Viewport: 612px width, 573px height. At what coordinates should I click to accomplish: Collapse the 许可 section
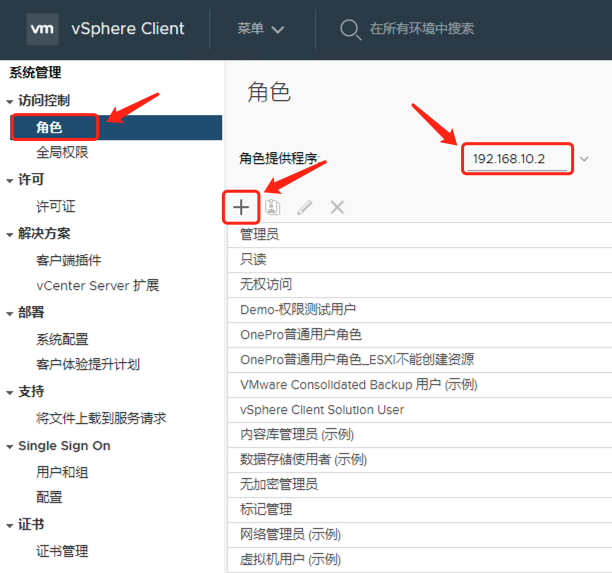coord(10,180)
